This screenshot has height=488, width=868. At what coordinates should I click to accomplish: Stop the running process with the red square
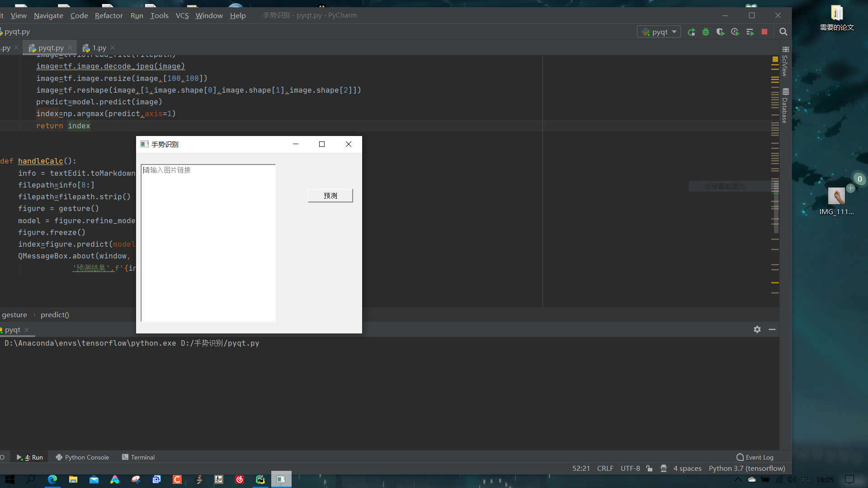click(764, 32)
